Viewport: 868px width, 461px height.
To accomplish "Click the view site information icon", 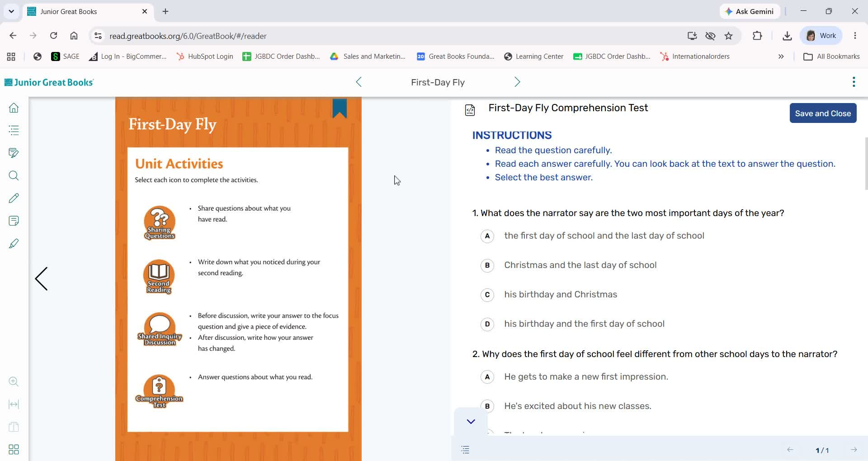I will (x=98, y=36).
